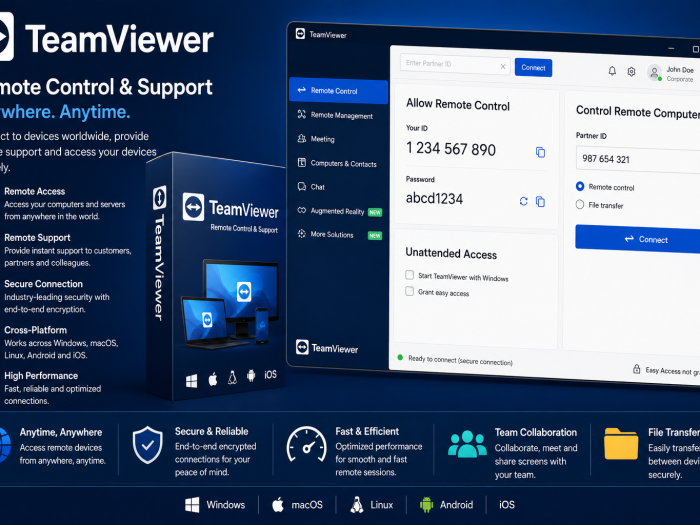Open settings gear icon
The height and width of the screenshot is (525, 700).
631,71
